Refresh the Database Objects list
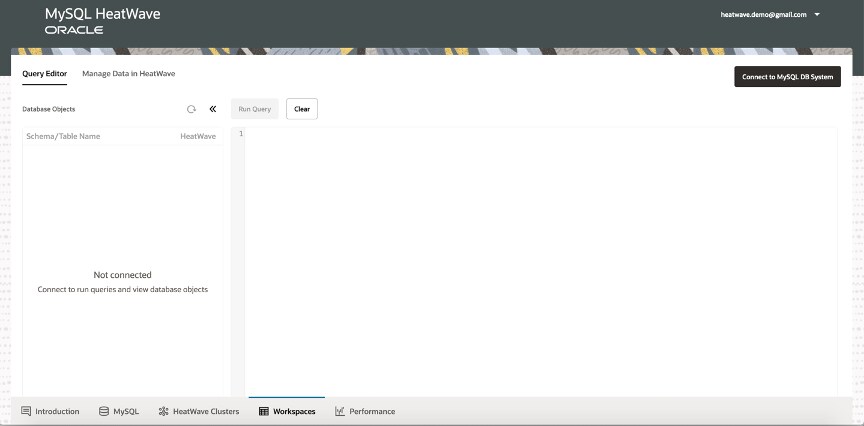This screenshot has height=426, width=864. click(x=191, y=109)
